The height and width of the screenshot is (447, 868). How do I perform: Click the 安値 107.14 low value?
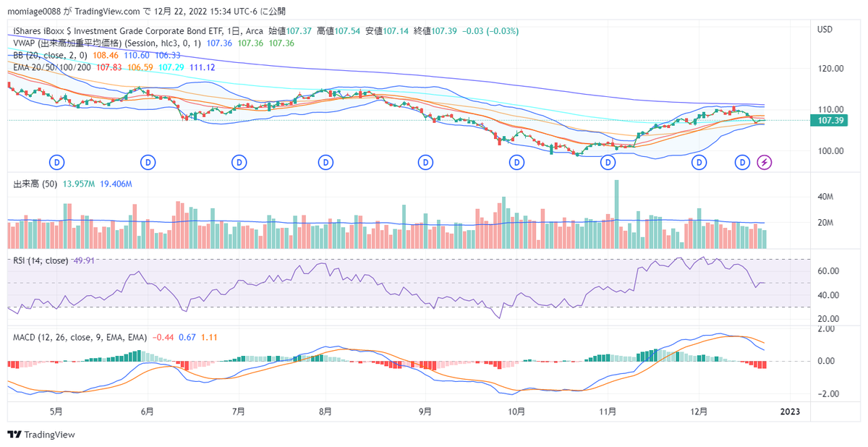(x=386, y=31)
